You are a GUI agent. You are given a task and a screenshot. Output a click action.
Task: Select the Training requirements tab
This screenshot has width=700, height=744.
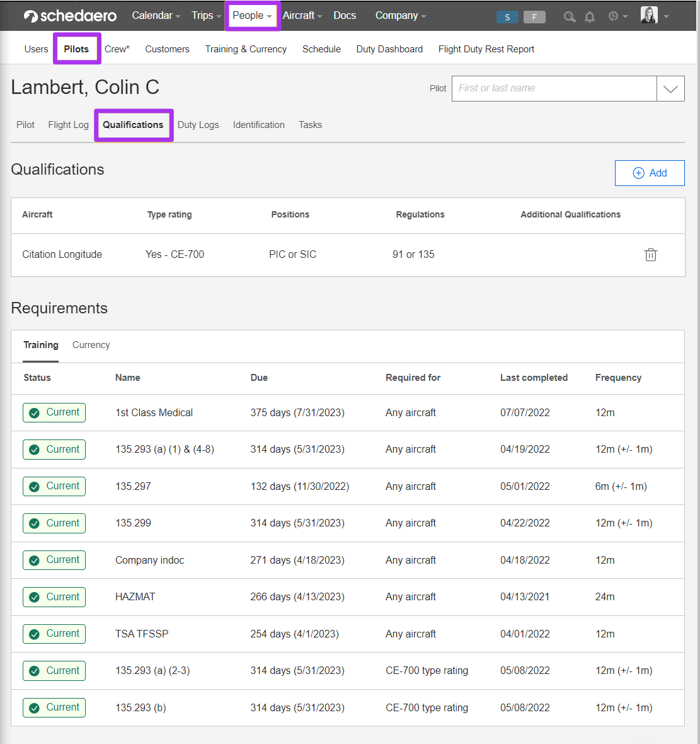point(41,346)
